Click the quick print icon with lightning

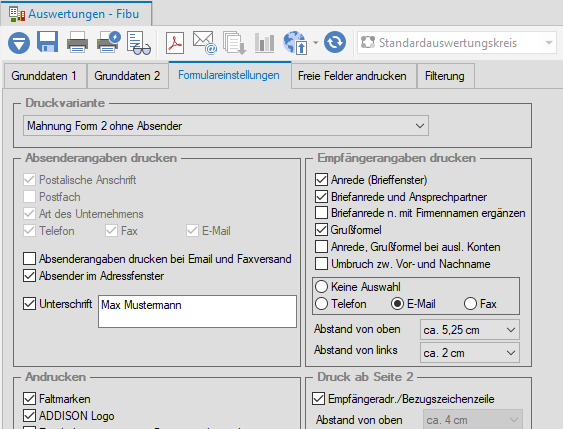108,42
